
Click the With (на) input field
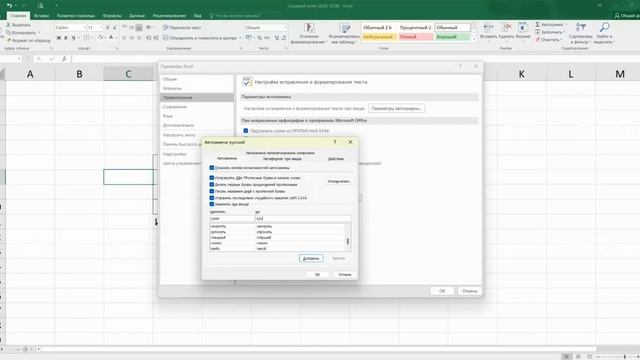click(303, 218)
